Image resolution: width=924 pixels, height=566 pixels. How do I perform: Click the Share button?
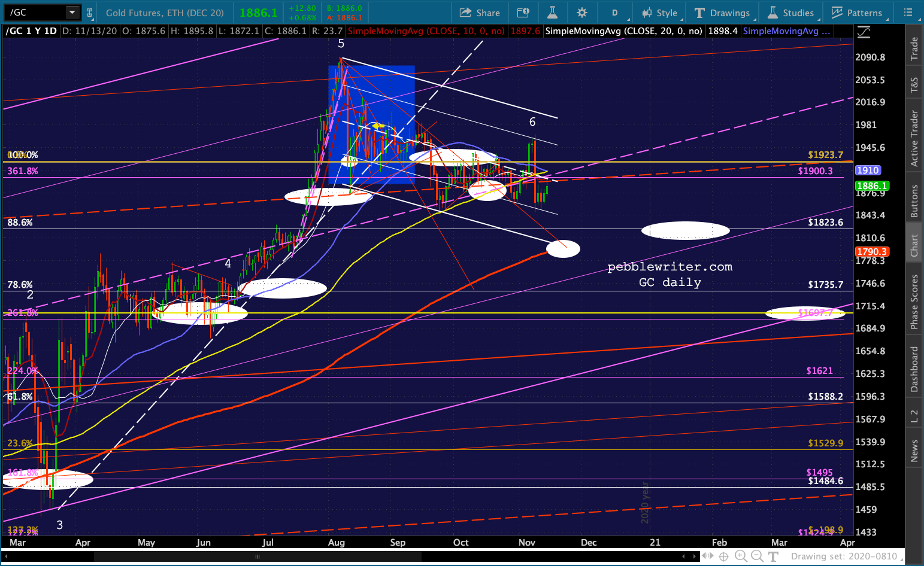click(480, 13)
